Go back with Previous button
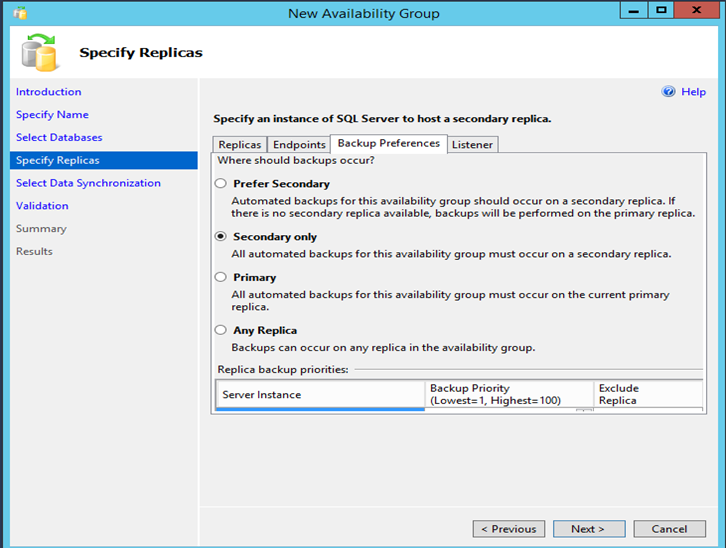Viewport: 726px width, 548px height. click(x=509, y=529)
